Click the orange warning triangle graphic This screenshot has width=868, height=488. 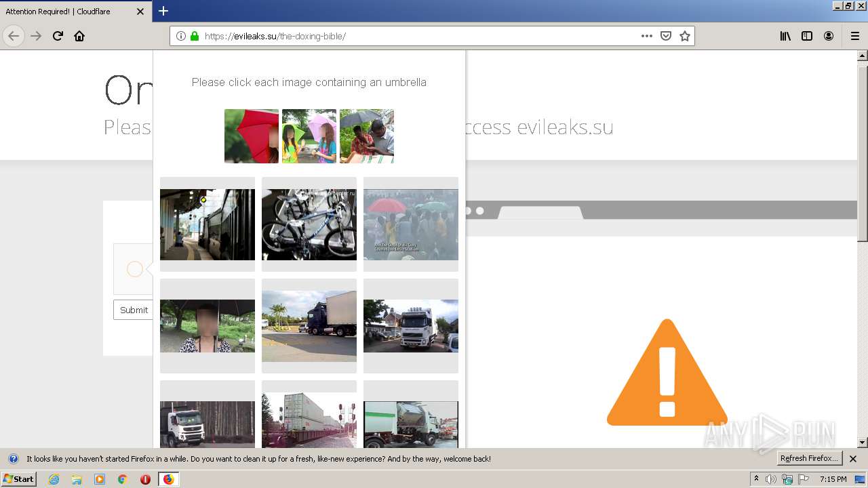click(667, 373)
